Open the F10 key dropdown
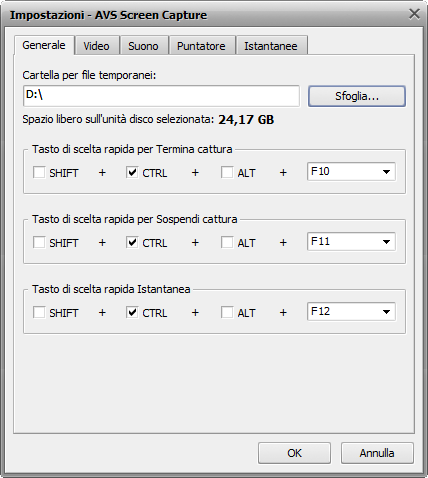 351,172
